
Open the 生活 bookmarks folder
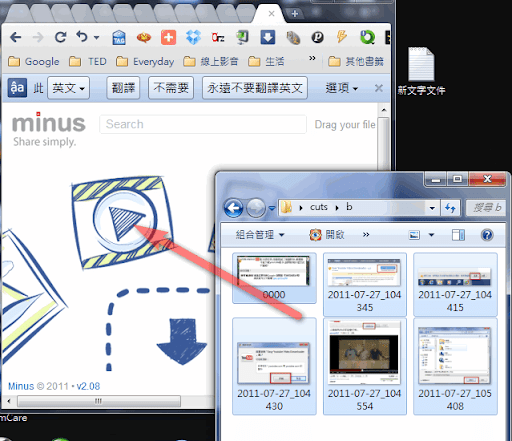(266, 62)
